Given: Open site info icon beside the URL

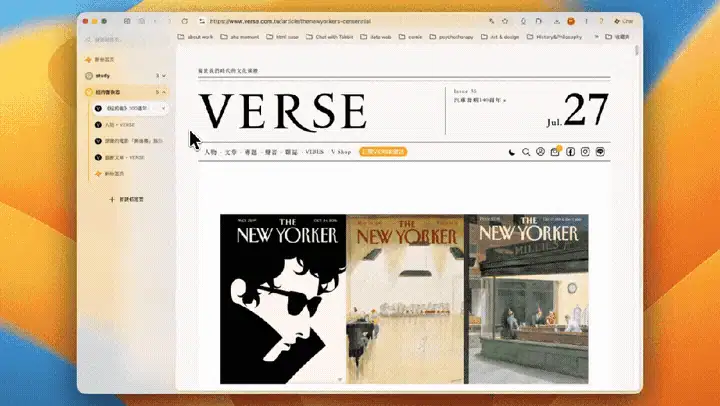Looking at the screenshot, I should [x=202, y=21].
